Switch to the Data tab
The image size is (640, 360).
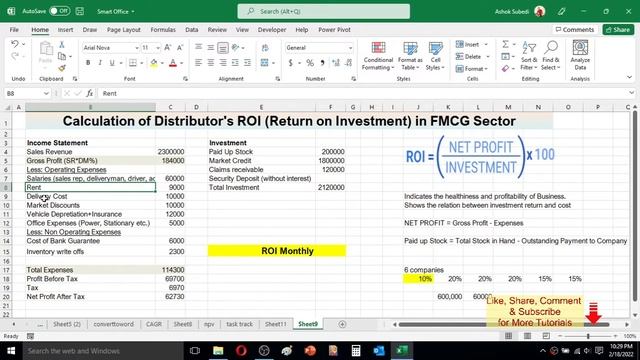coord(191,30)
